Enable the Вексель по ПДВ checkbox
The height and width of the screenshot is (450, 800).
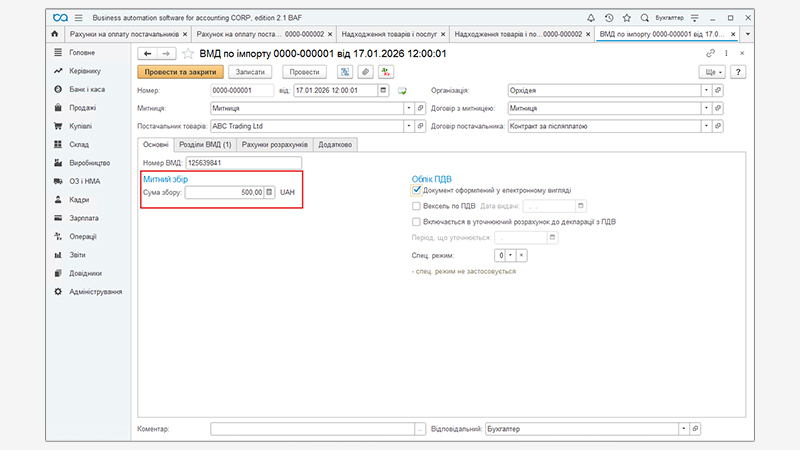pyautogui.click(x=417, y=206)
